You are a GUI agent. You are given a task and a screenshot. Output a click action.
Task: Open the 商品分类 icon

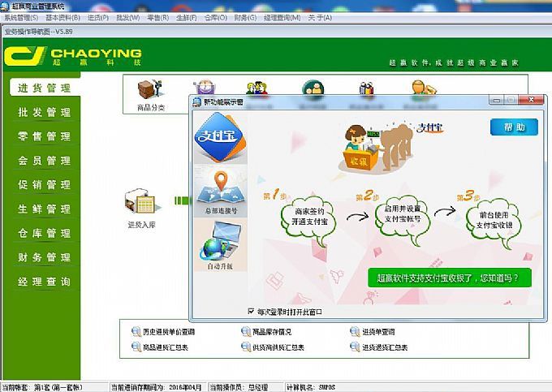pos(150,90)
